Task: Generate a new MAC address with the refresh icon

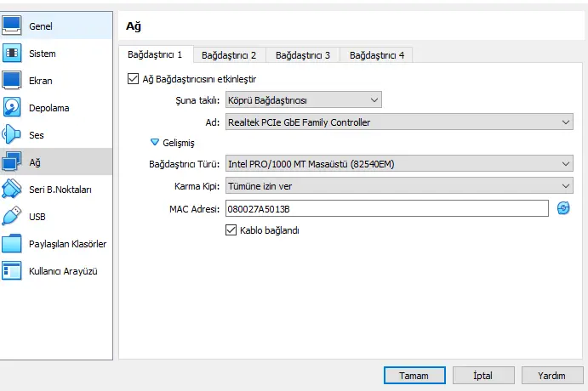Action: pos(563,208)
